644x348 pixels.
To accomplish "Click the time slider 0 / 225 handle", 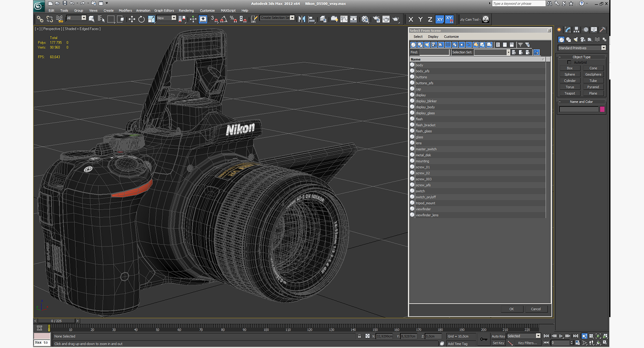I will [x=57, y=321].
